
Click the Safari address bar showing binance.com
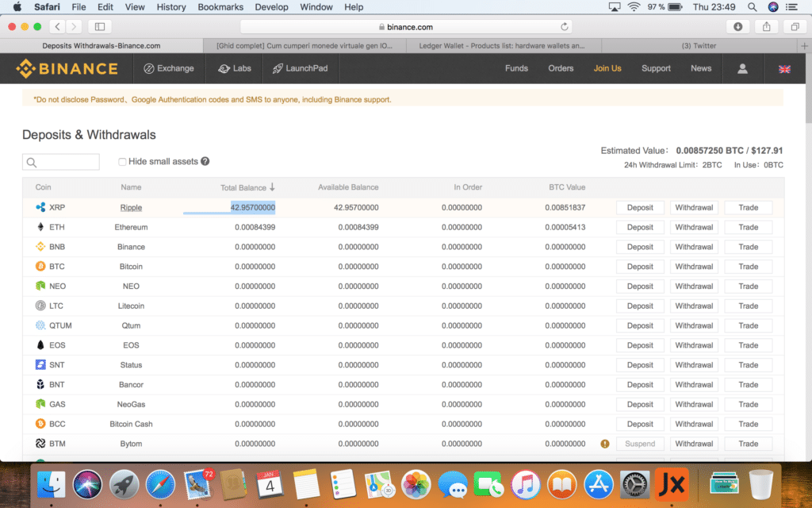(406, 27)
